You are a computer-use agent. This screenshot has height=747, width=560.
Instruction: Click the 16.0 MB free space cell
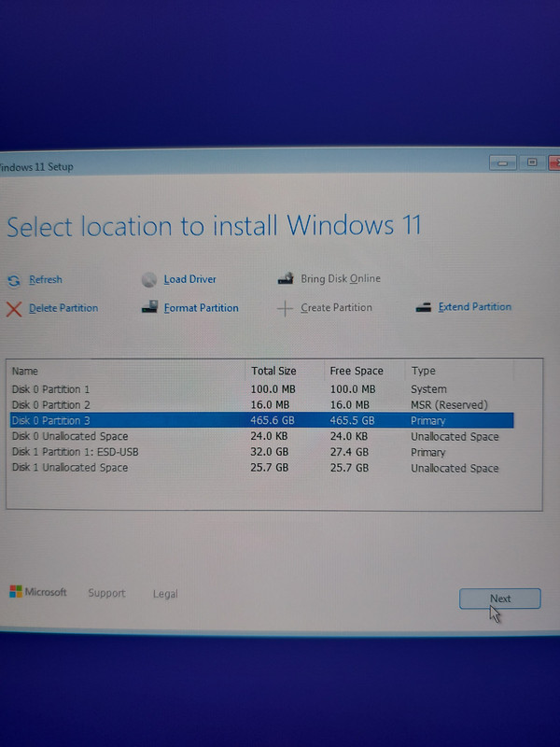click(x=349, y=405)
